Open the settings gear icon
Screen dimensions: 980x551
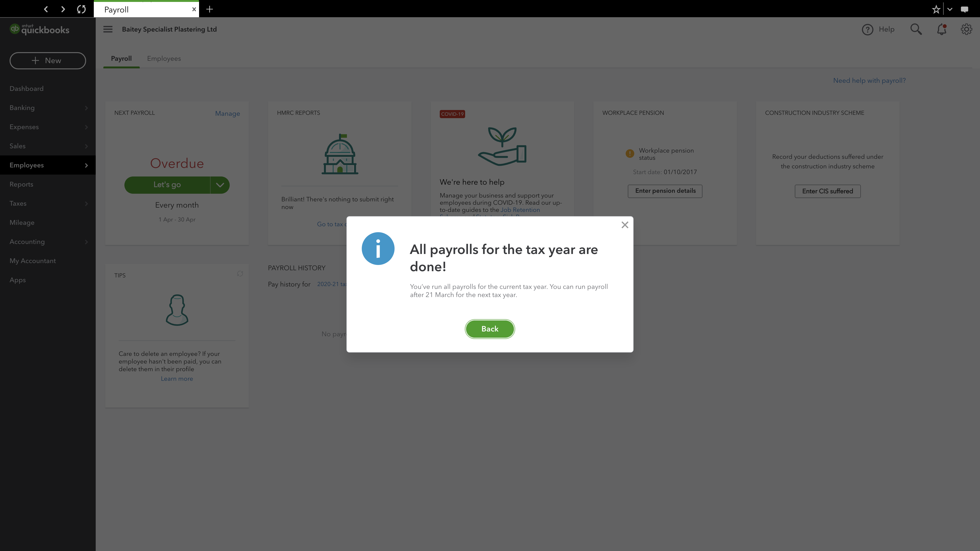pos(966,29)
